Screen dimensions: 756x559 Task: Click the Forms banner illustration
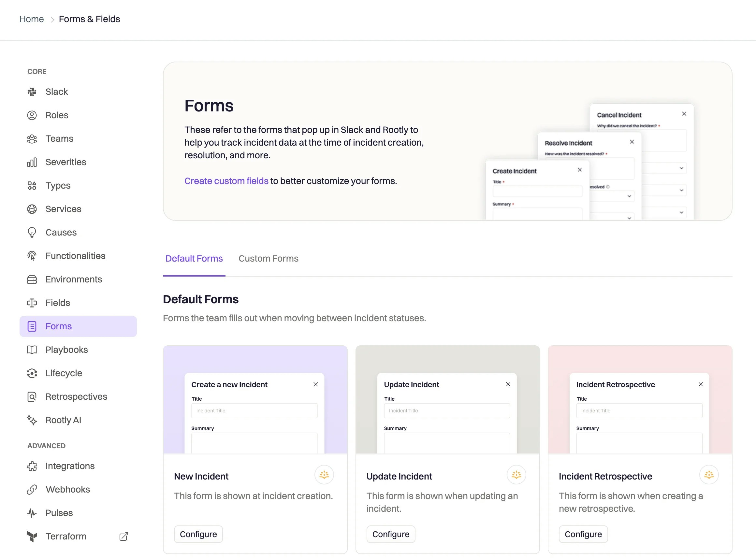pos(589,162)
